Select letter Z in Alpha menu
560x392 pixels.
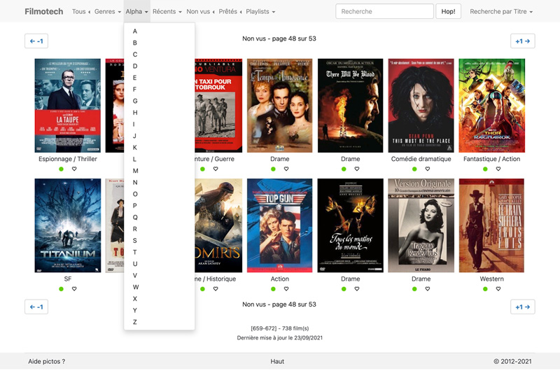pyautogui.click(x=160, y=322)
